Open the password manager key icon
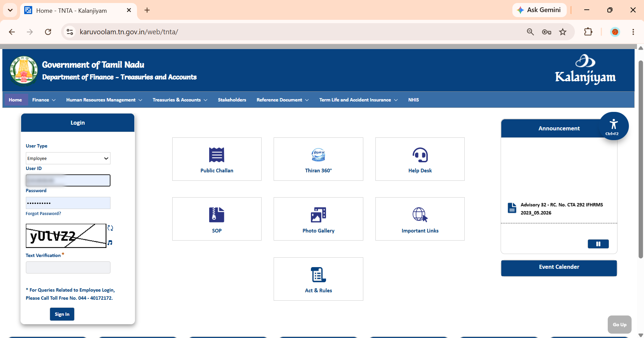Screen dimensions: 644x338 tap(547, 32)
